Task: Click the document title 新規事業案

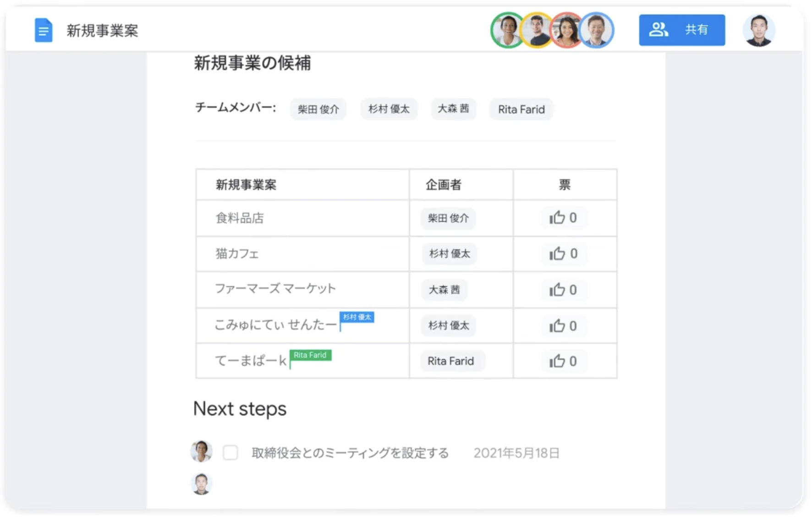Action: click(102, 31)
